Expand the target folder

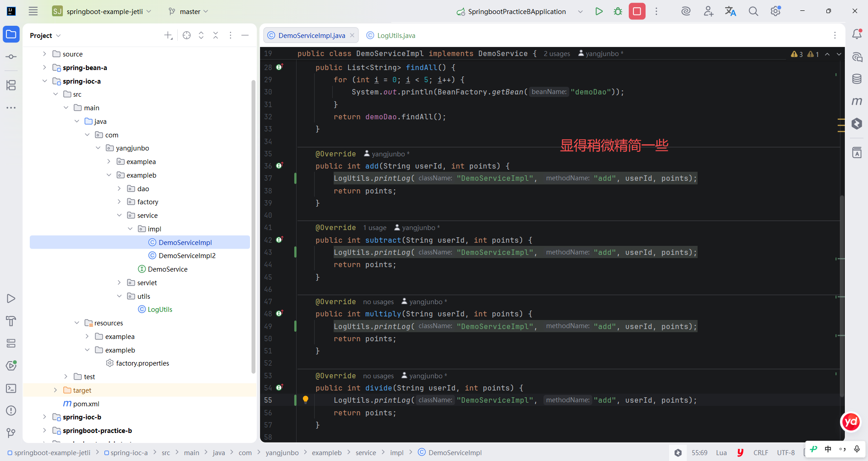(55, 390)
